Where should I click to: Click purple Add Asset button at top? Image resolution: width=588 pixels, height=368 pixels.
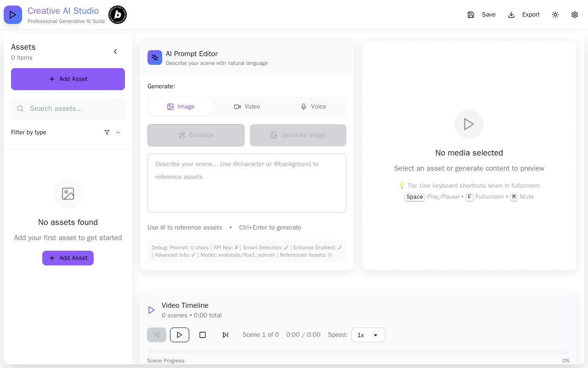point(68,79)
